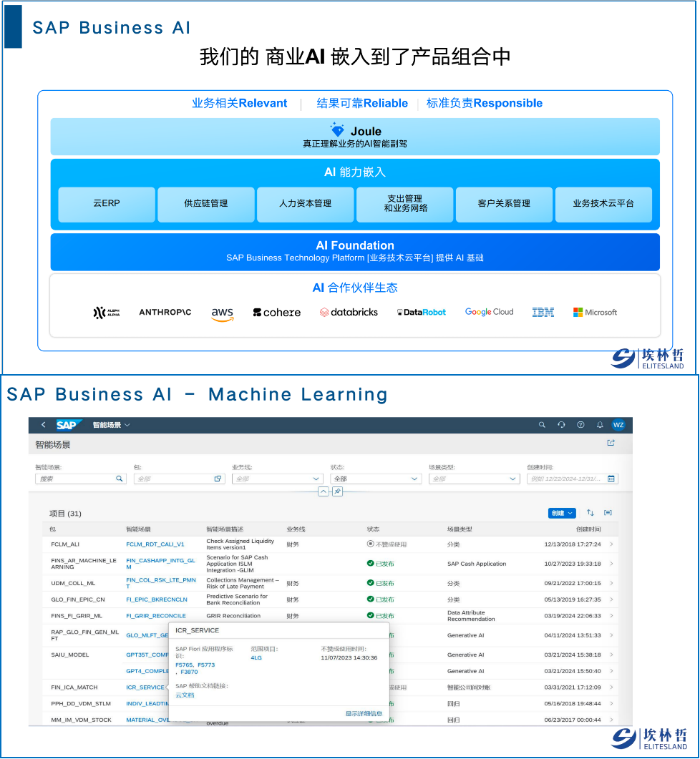Image resolution: width=700 pixels, height=759 pixels.
Task: Pin the filter bar using the pin toggle
Action: (x=336, y=492)
